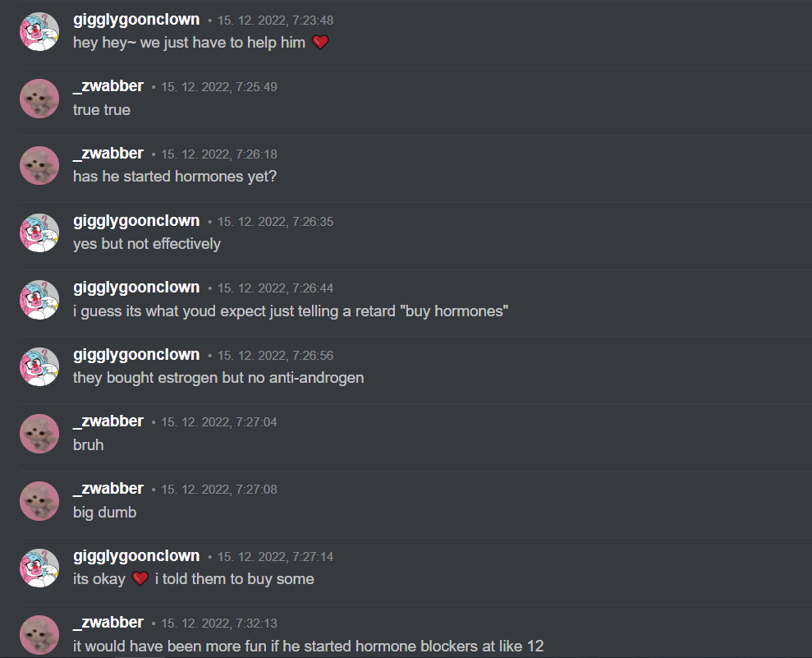Click _zwabber's avatar beside the hormones question

39,166
